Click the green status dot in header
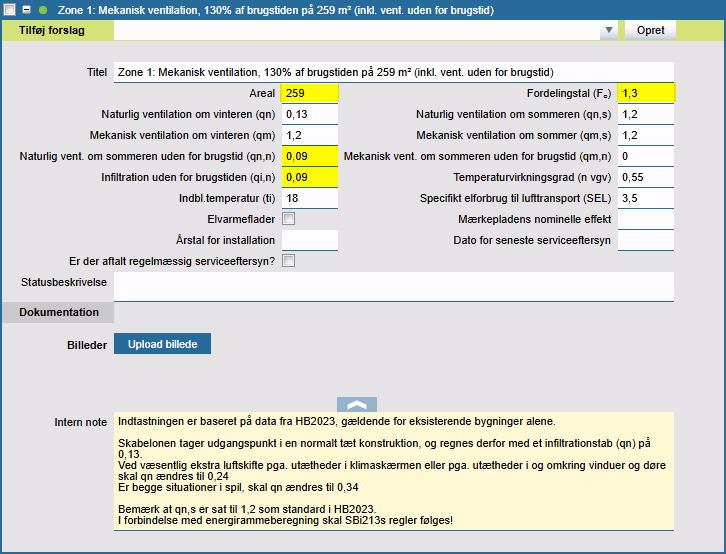 [x=43, y=9]
